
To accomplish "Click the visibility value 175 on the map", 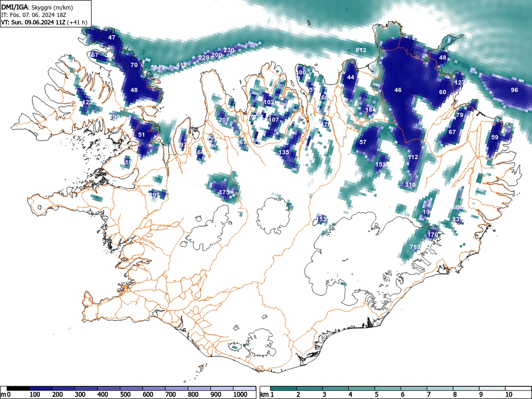I will click(224, 192).
